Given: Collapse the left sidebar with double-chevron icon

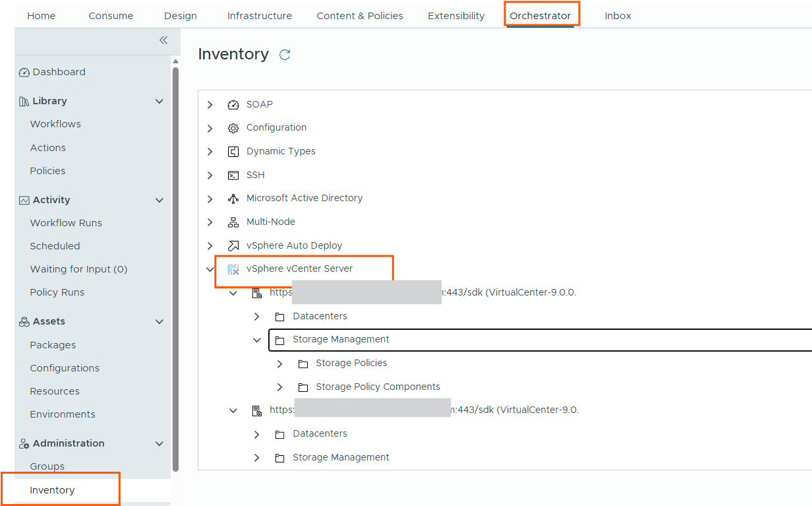Looking at the screenshot, I should 163,40.
